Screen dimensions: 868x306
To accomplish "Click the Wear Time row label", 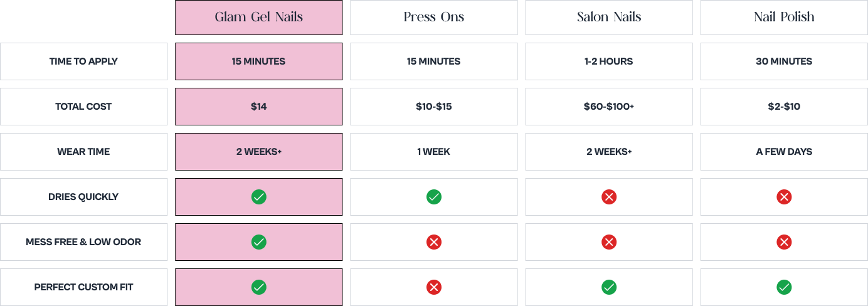I will 83,152.
